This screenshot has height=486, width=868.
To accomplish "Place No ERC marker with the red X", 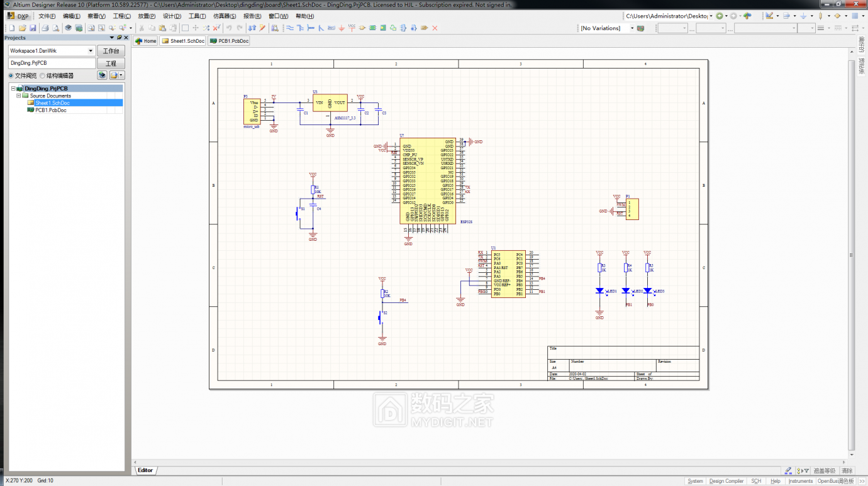I will coord(435,28).
